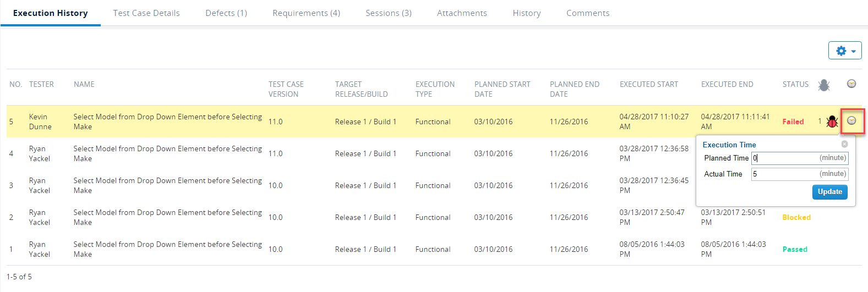
Task: Open the Comments tab
Action: click(x=588, y=13)
